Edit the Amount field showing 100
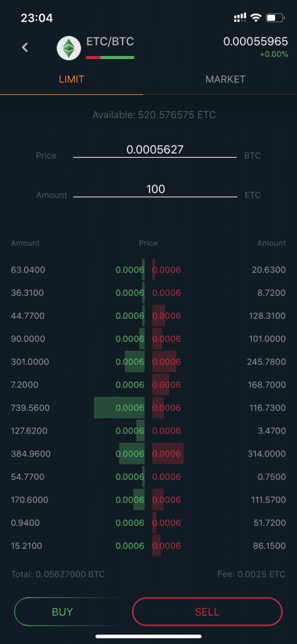 coord(155,189)
